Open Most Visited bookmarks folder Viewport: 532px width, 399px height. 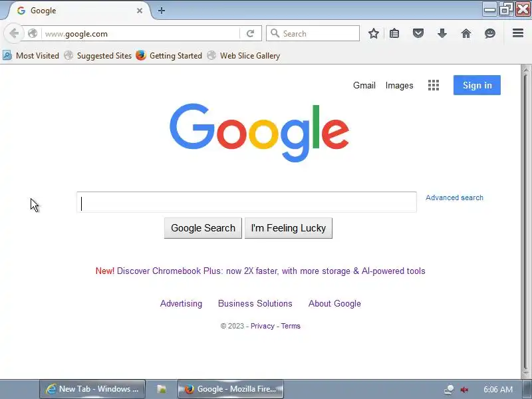pyautogui.click(x=31, y=55)
